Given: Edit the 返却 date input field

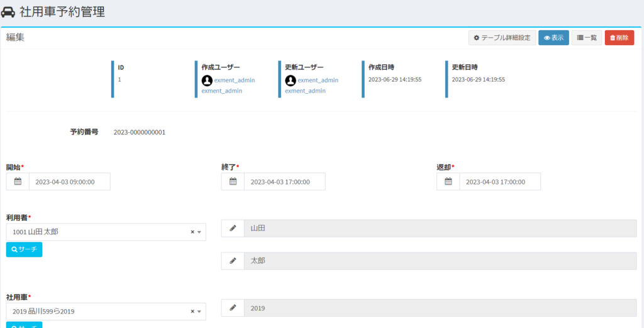Looking at the screenshot, I should tap(500, 181).
